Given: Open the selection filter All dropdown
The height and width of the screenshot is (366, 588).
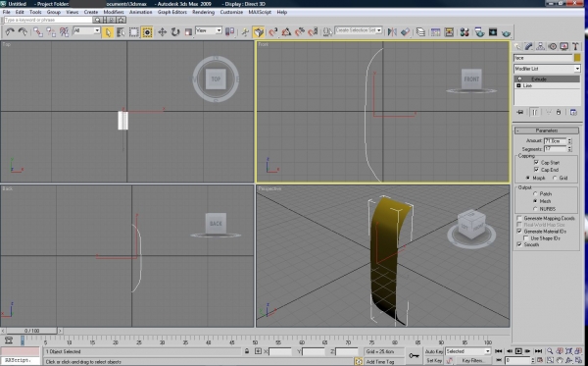Looking at the screenshot, I should pos(86,30).
